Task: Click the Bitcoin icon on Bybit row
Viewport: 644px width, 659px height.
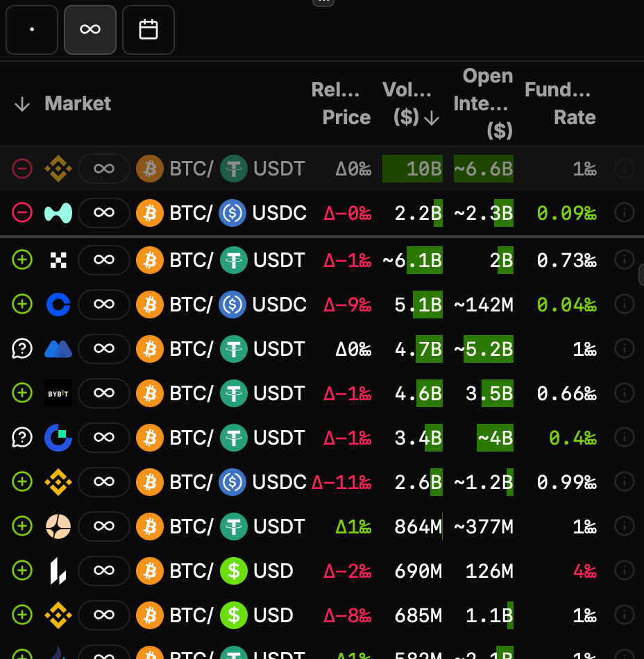Action: (150, 393)
